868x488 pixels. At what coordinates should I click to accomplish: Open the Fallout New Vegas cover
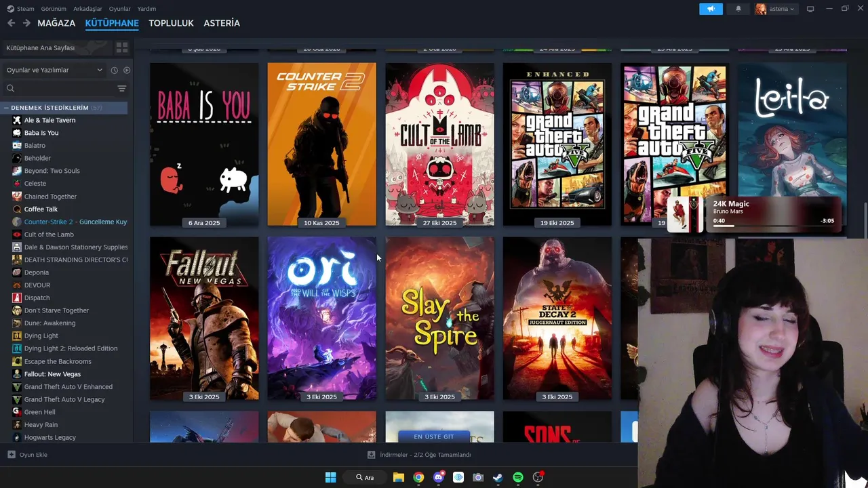click(x=204, y=319)
